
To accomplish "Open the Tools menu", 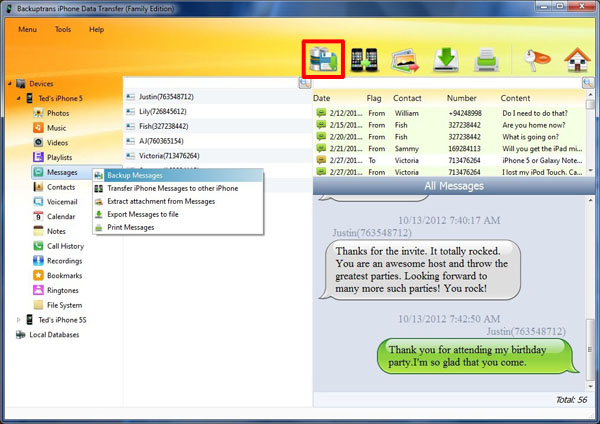I will [63, 29].
